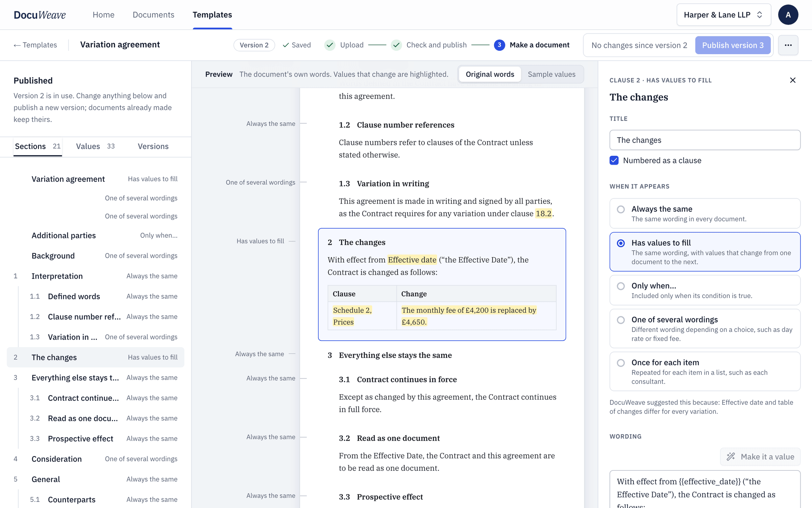Click the highlighted Effective date value

coord(412,260)
